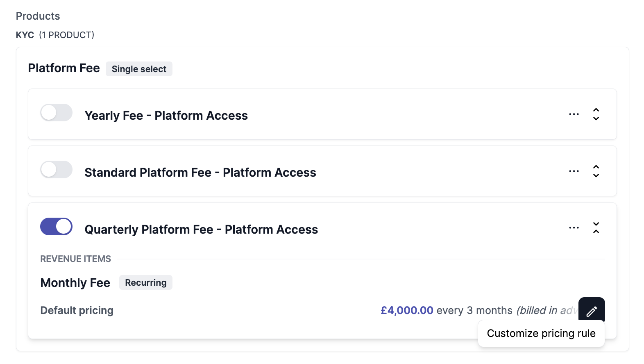The height and width of the screenshot is (364, 644).
Task: Click the Platform Fee section heading
Action: click(x=64, y=68)
